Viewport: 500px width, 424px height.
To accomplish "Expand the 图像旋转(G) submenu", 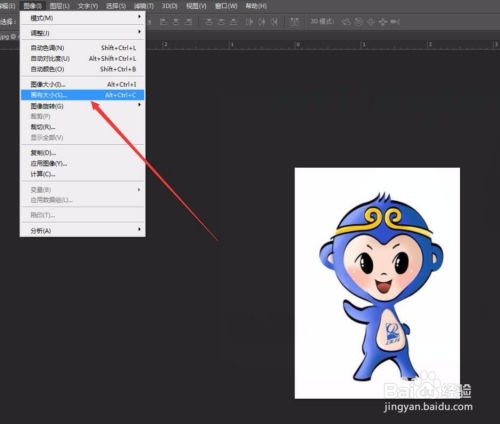I will 82,106.
